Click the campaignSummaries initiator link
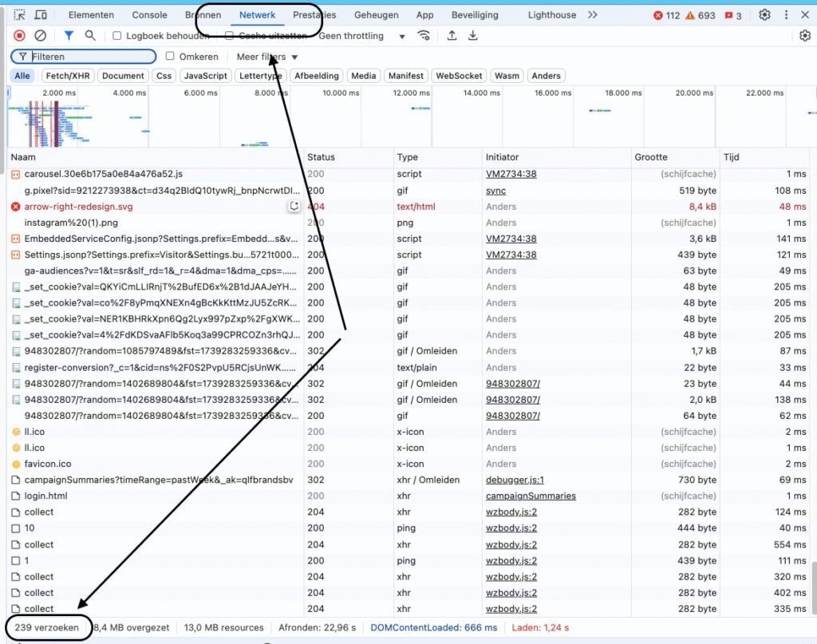817x644 pixels. (x=531, y=496)
